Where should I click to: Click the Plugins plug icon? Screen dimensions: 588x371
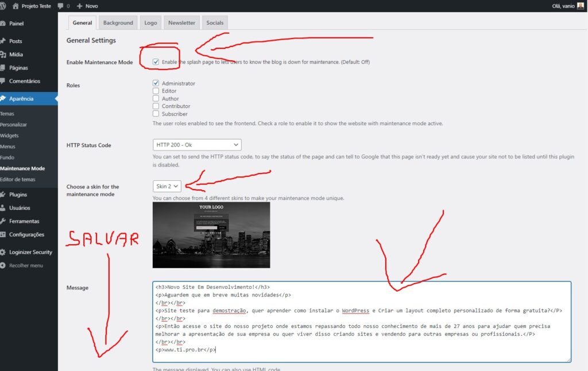(3, 194)
